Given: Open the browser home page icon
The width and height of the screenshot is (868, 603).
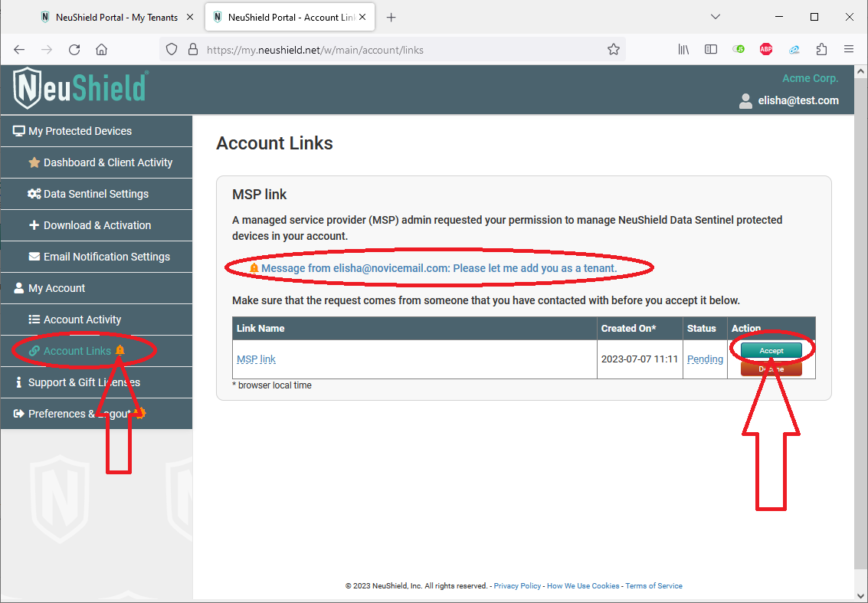Looking at the screenshot, I should click(101, 50).
